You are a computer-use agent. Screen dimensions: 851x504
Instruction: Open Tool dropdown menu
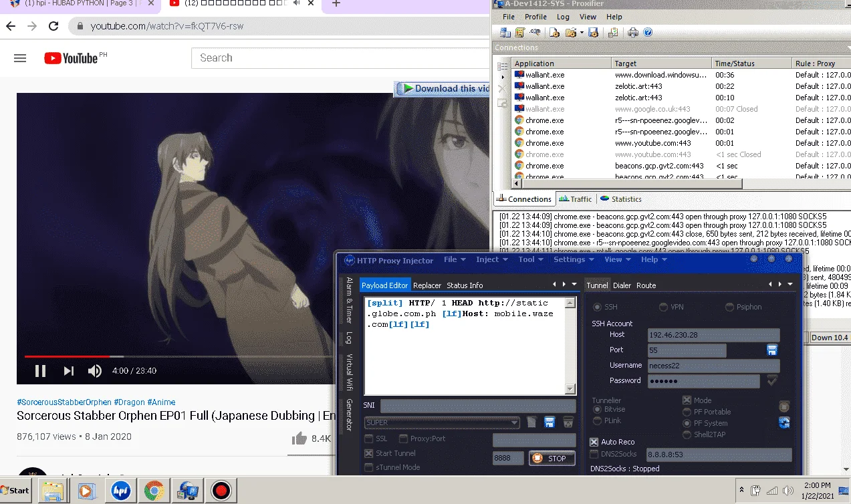pos(531,259)
